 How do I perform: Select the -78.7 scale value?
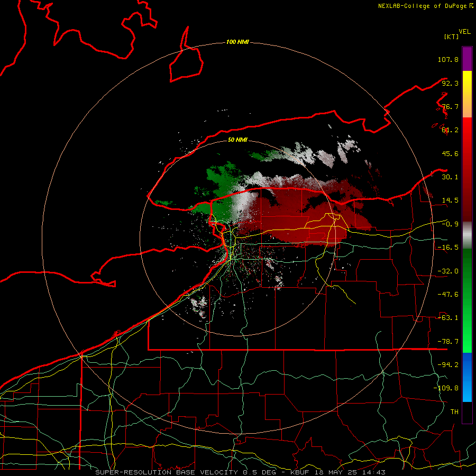(448, 342)
